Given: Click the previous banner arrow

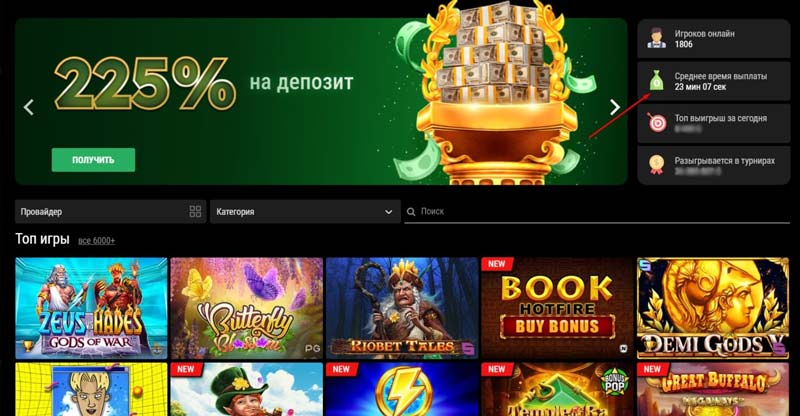Looking at the screenshot, I should [x=29, y=107].
